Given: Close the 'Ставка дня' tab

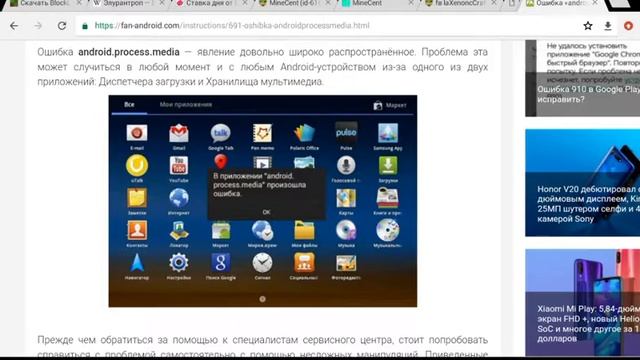Looking at the screenshot, I should pyautogui.click(x=245, y=3).
